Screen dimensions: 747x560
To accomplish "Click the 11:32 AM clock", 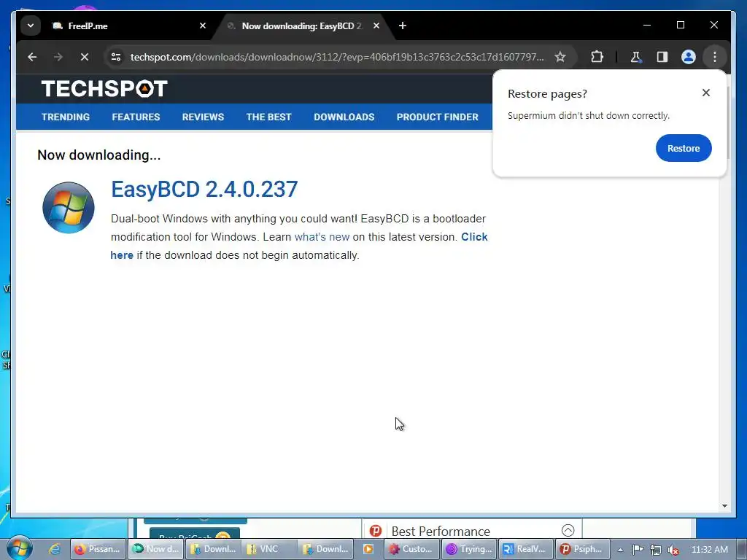I will [x=709, y=550].
